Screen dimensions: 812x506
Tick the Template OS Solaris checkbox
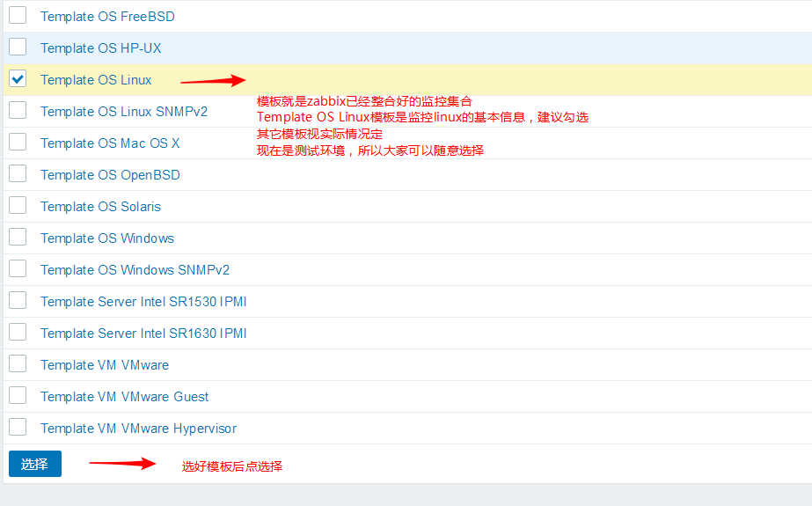pos(18,205)
